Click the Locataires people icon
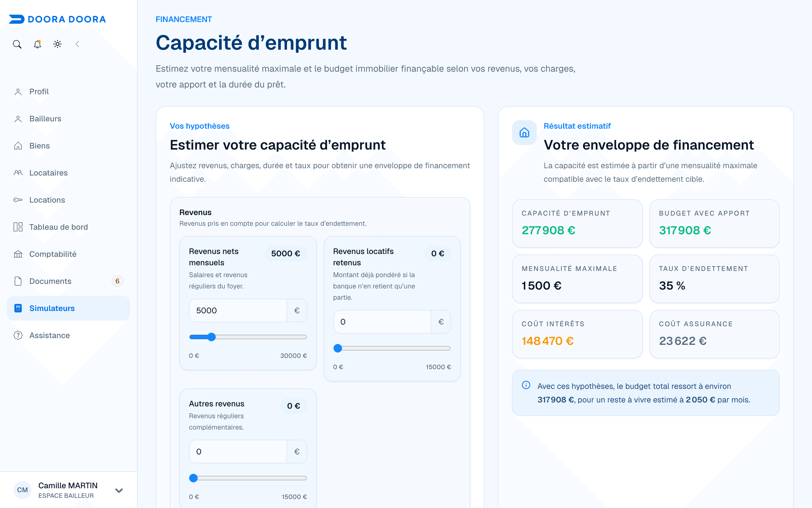Viewport: 812px width, 508px height. point(18,173)
